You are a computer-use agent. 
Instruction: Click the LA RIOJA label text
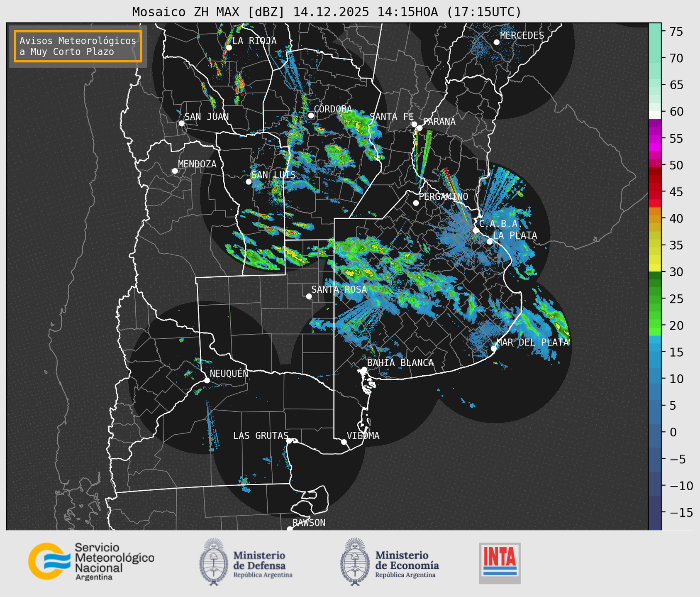pyautogui.click(x=254, y=41)
